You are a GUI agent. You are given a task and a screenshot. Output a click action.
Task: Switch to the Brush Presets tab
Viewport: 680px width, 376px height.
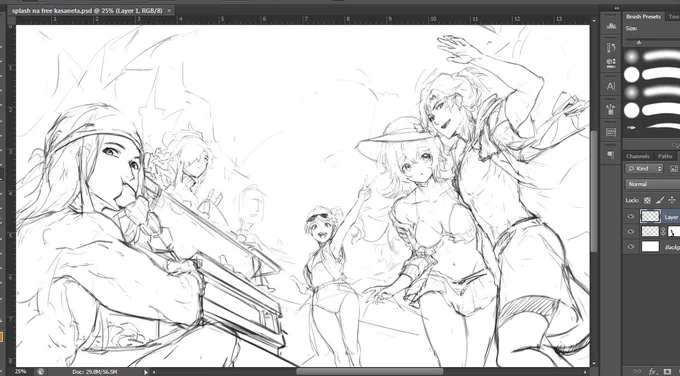point(643,16)
